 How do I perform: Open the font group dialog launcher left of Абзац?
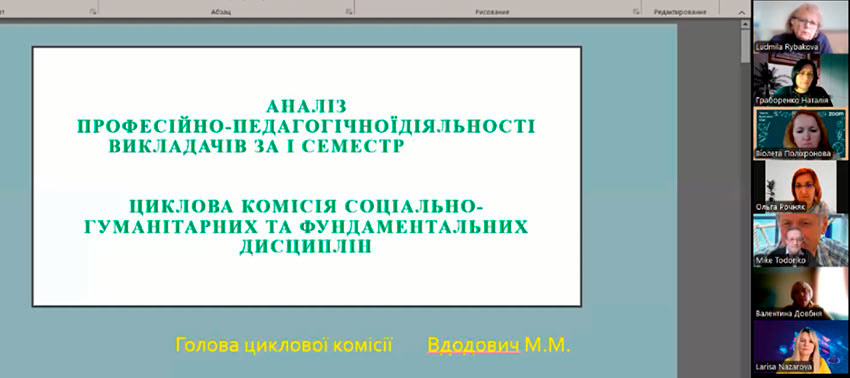coord(93,11)
